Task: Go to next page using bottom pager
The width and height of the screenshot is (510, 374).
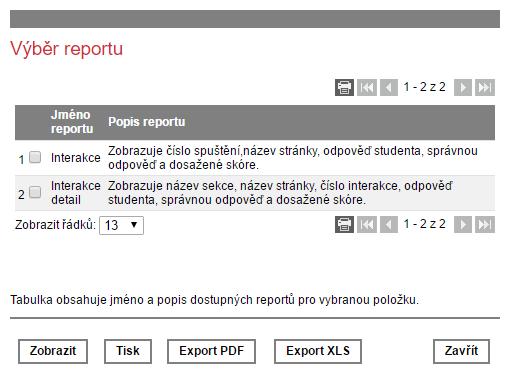Action: (463, 224)
